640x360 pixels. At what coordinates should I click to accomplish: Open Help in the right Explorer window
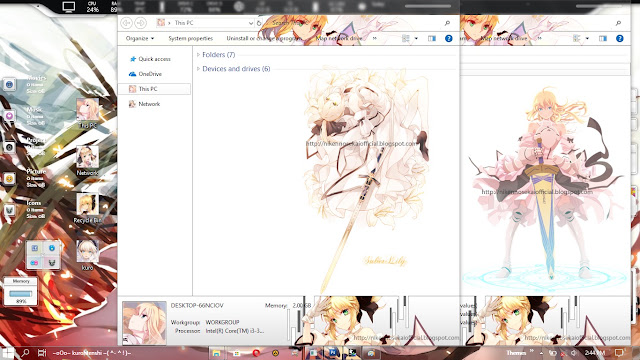620,38
